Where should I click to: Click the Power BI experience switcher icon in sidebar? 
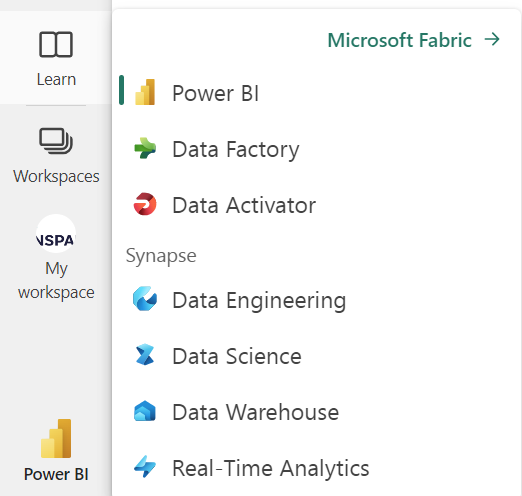(56, 438)
